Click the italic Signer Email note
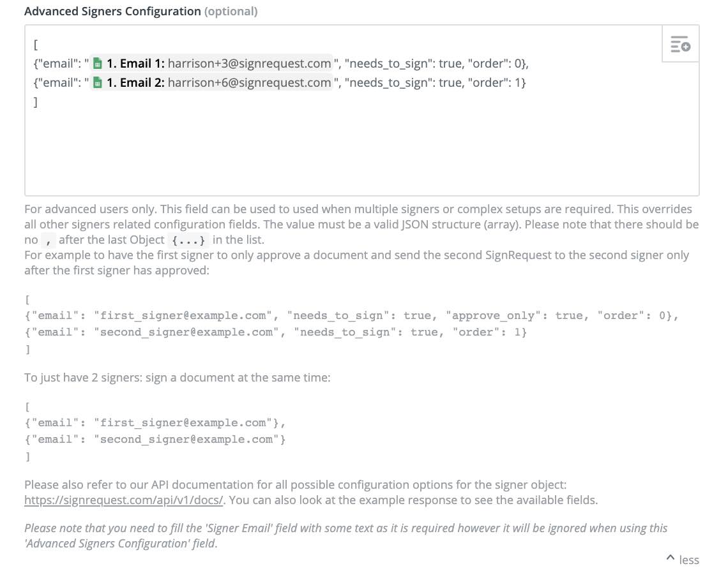Image resolution: width=728 pixels, height=573 pixels. click(x=346, y=535)
